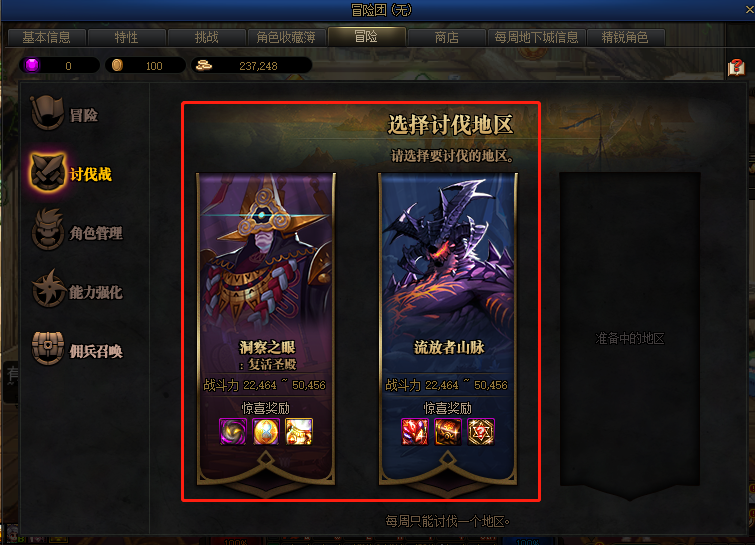Open the 冒险 flag icon in sidebar
This screenshot has height=545, width=755.
[47, 113]
